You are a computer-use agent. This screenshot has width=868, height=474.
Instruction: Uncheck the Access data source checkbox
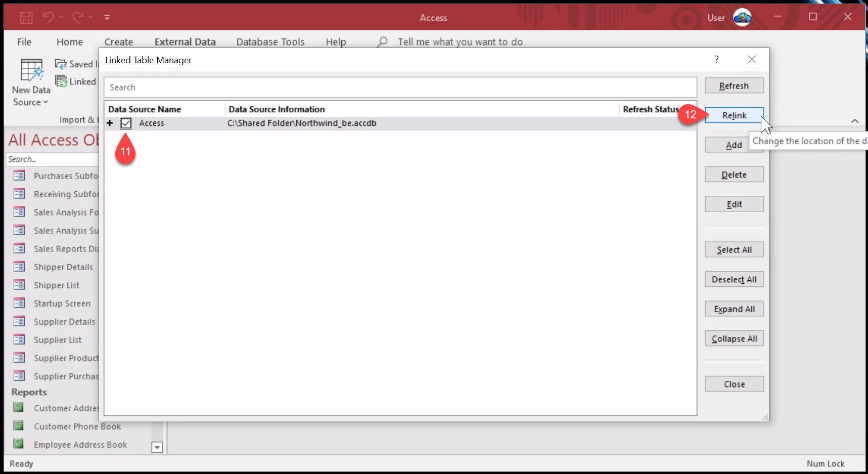[x=126, y=123]
